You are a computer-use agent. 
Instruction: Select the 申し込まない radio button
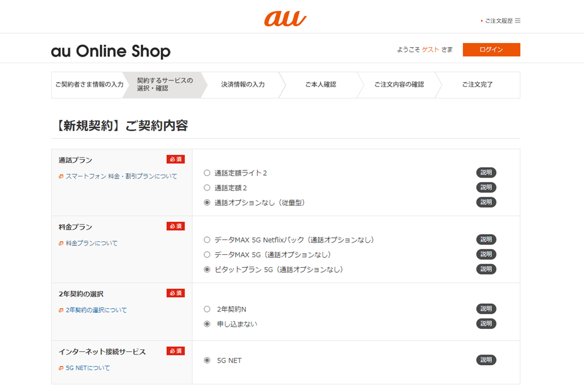207,324
